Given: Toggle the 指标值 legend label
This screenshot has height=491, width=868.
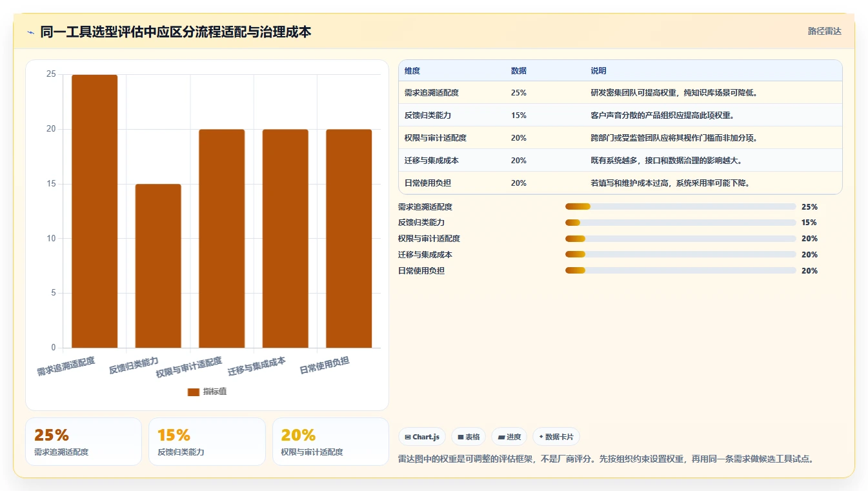Looking at the screenshot, I should click(x=215, y=392).
